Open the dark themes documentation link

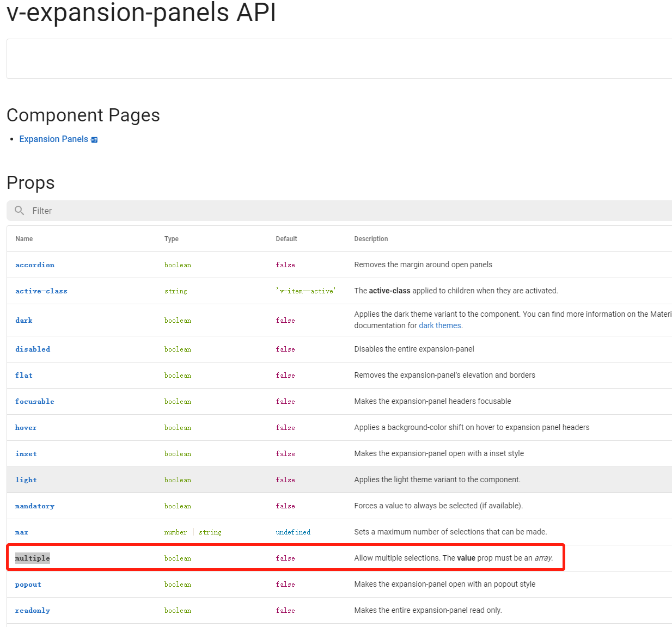(440, 325)
